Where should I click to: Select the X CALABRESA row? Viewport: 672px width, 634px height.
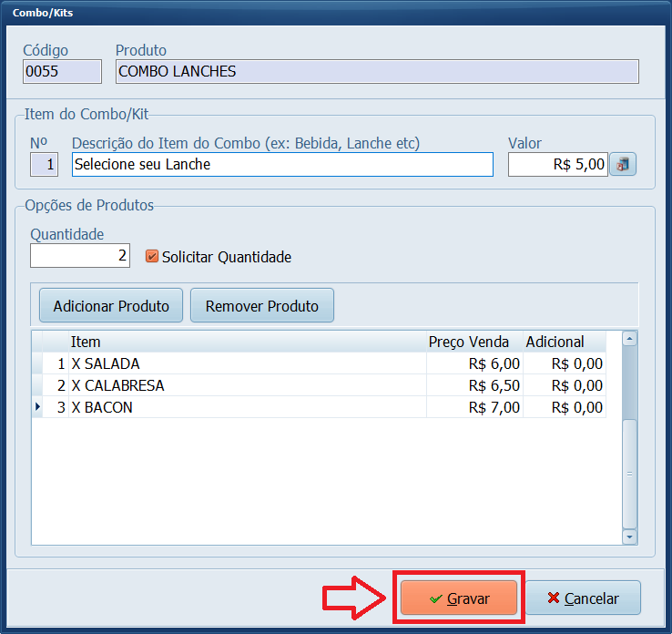coord(320,385)
